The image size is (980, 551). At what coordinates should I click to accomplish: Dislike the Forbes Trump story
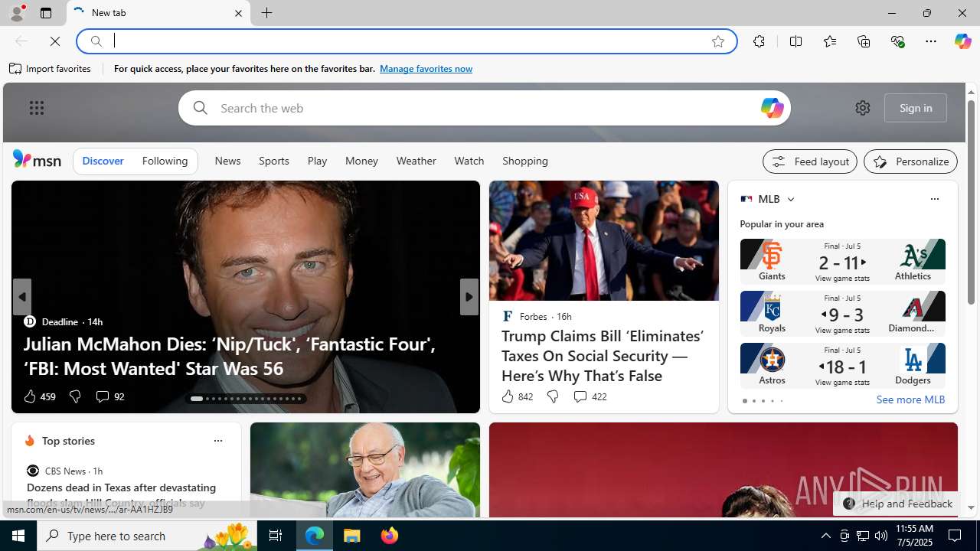click(x=552, y=396)
